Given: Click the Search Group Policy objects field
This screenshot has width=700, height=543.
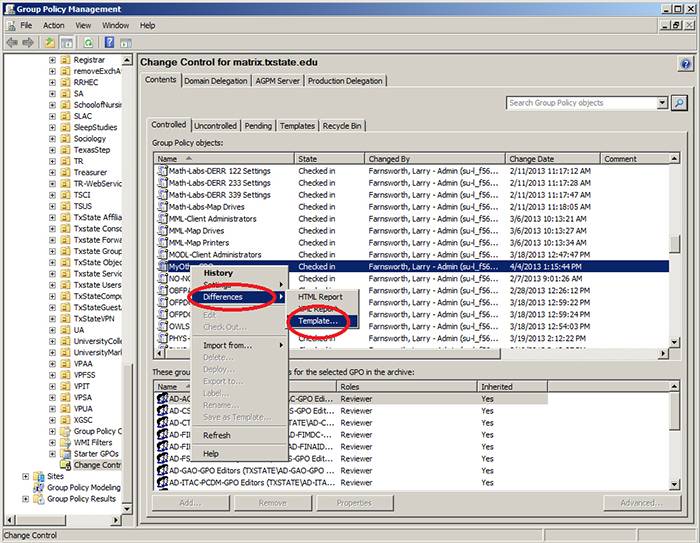Looking at the screenshot, I should coord(581,103).
